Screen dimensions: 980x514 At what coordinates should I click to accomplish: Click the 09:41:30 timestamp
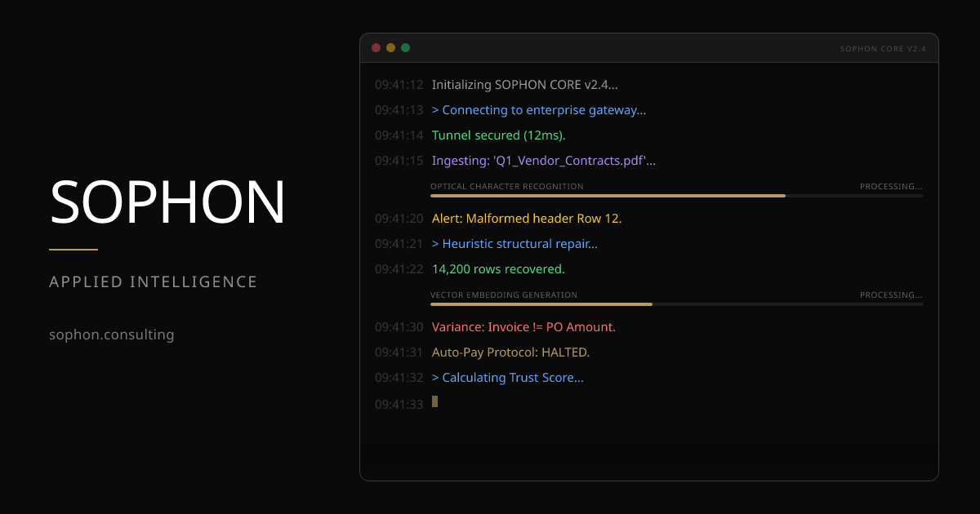pos(399,327)
